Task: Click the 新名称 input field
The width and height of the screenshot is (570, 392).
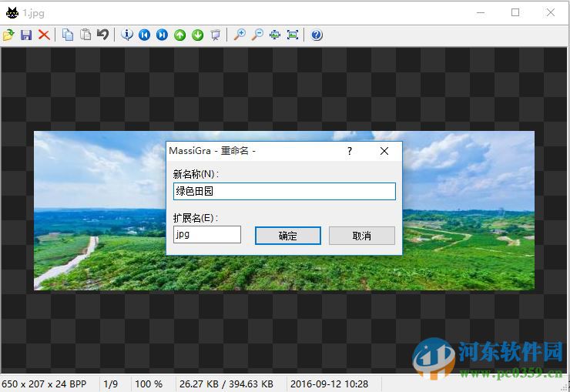Action: point(284,191)
